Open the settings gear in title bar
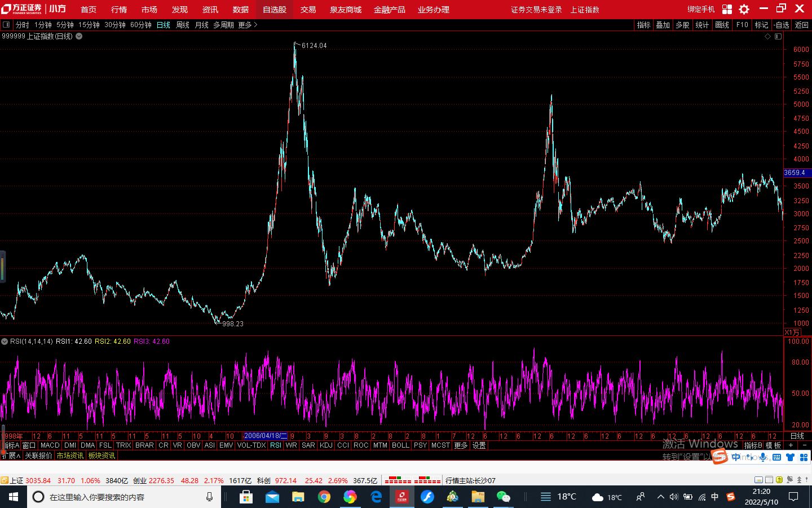 (x=744, y=9)
